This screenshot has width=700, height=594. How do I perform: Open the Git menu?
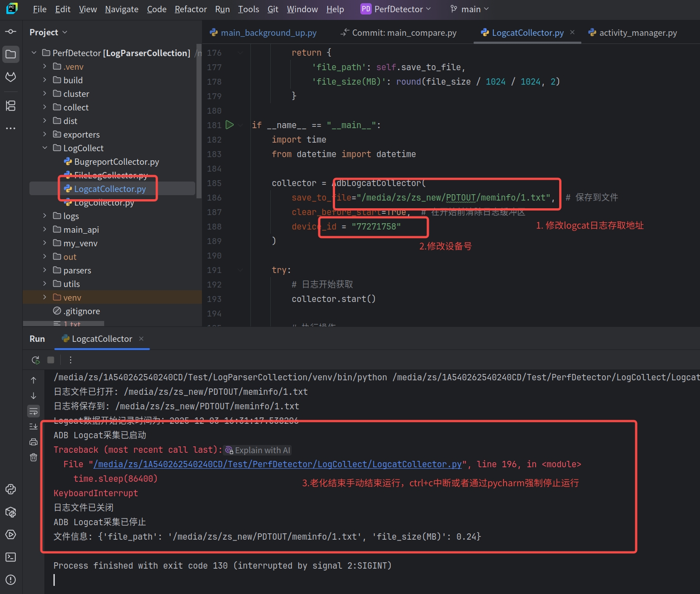pos(273,9)
